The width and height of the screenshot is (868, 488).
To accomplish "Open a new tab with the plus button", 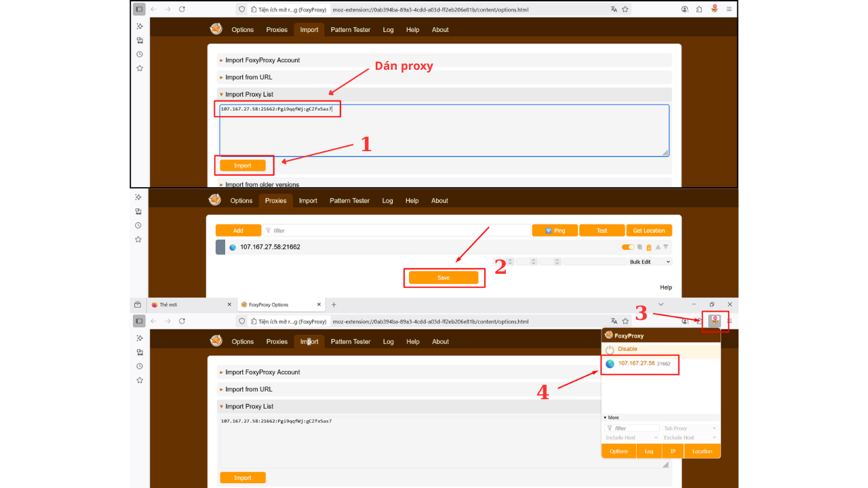I will pos(334,305).
